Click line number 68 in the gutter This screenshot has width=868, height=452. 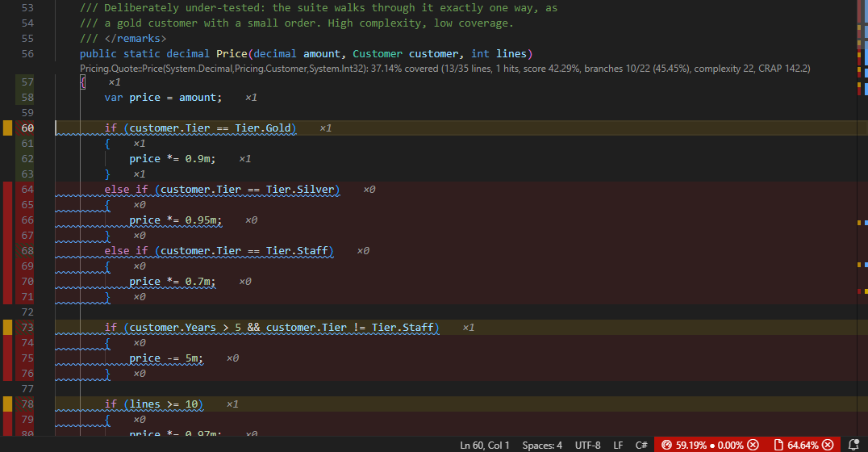coord(27,251)
